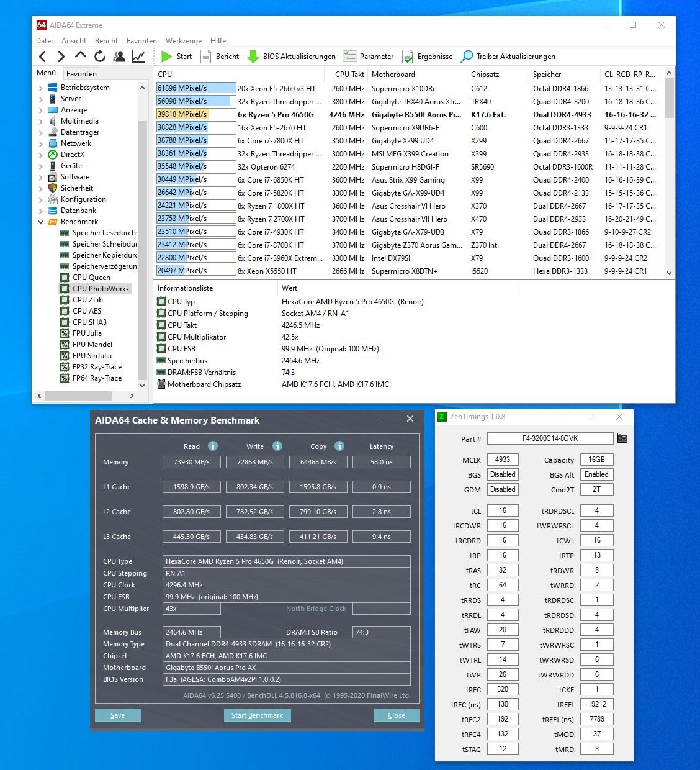Open the Ansicht menu
700x770 pixels.
pos(74,41)
